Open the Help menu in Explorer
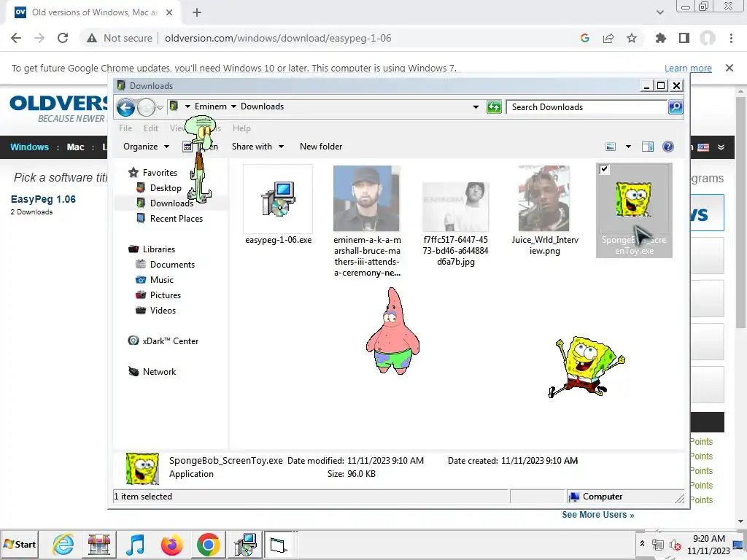The height and width of the screenshot is (560, 747). (x=241, y=128)
